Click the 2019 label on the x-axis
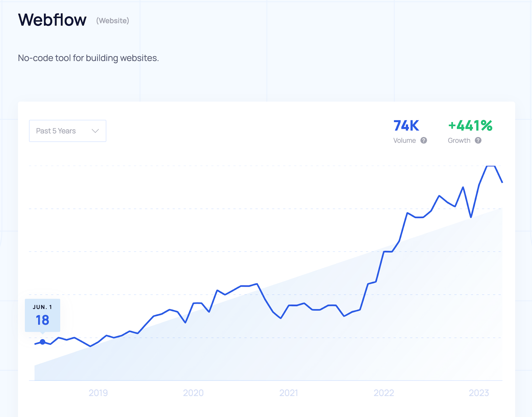Screen dimensions: 532x417 click(98, 393)
